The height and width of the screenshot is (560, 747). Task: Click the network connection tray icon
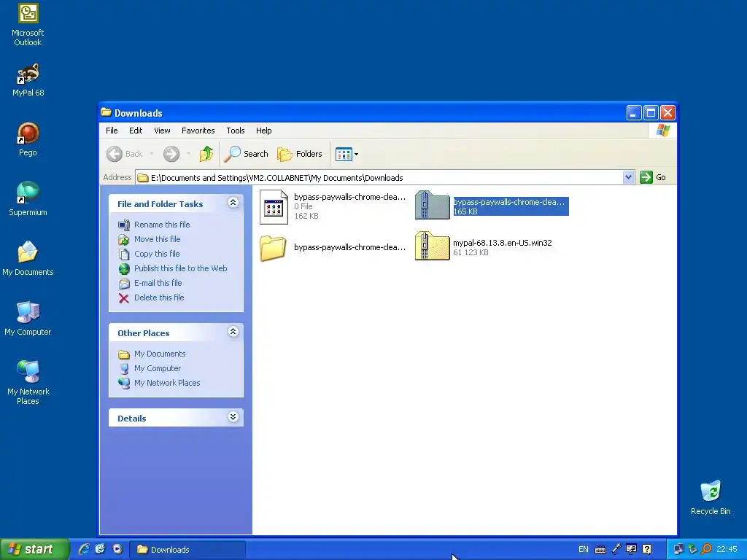click(678, 549)
